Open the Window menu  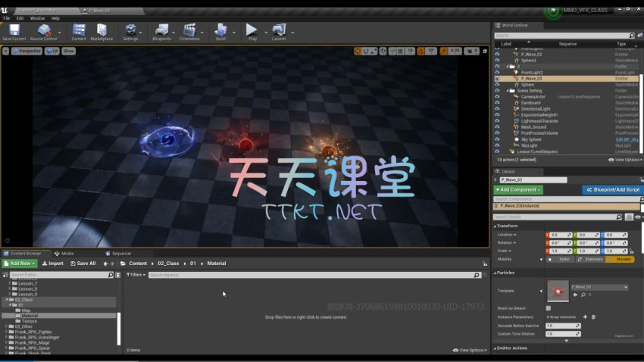pyautogui.click(x=36, y=18)
